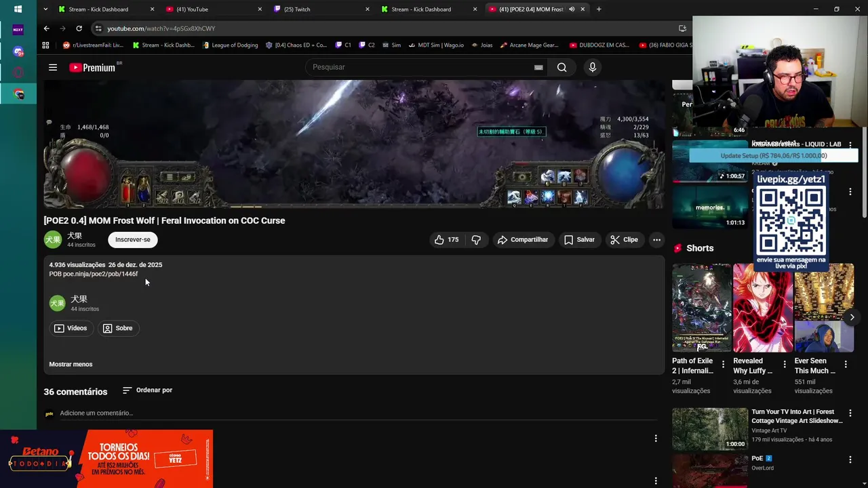This screenshot has width=868, height=488.
Task: Click the youtube.com address bar URL
Action: pos(161,28)
